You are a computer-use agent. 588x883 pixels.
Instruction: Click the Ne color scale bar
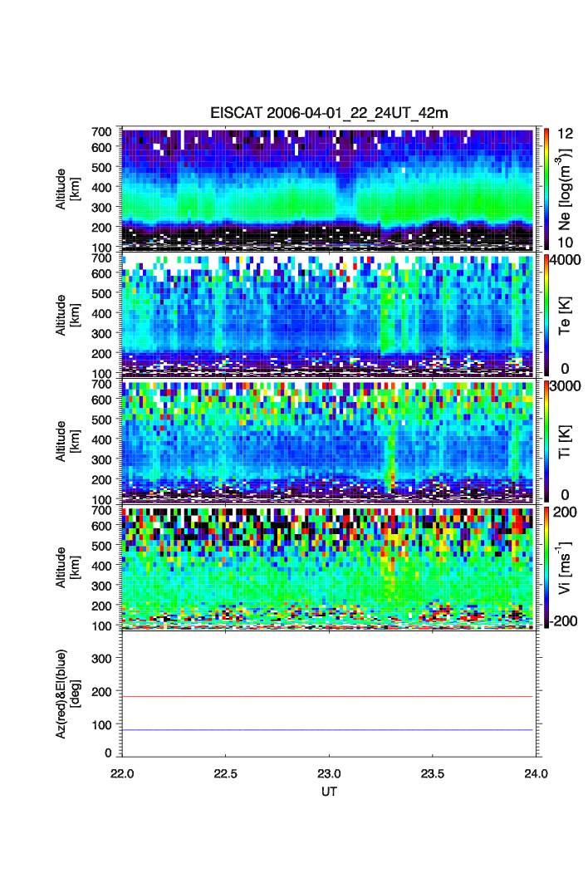tap(544, 189)
